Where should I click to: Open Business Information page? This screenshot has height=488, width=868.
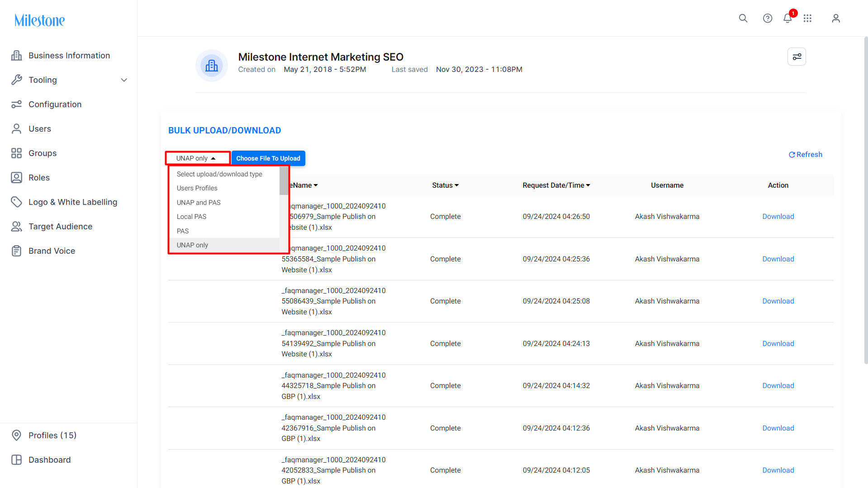click(x=69, y=55)
